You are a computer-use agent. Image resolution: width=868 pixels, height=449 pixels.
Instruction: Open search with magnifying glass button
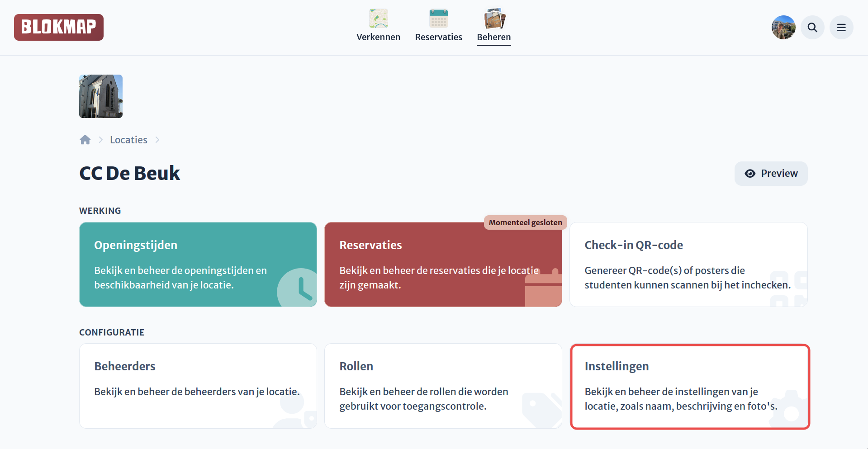click(x=812, y=28)
